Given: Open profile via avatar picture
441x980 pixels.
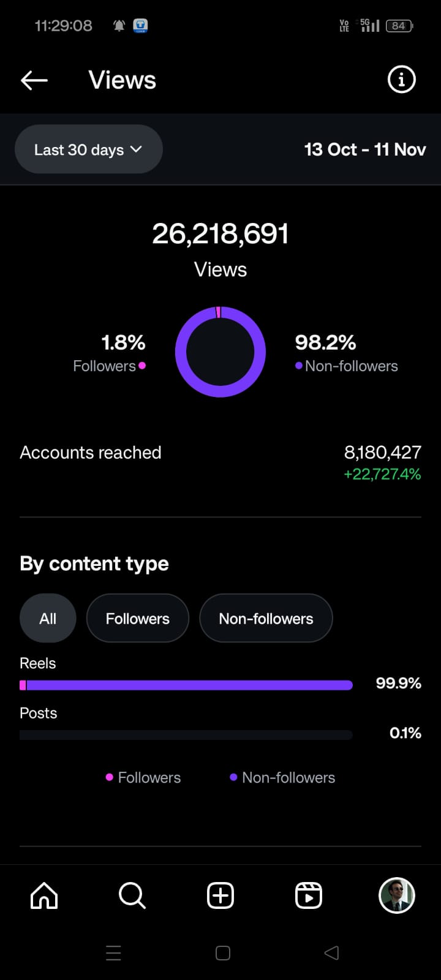Looking at the screenshot, I should [397, 895].
